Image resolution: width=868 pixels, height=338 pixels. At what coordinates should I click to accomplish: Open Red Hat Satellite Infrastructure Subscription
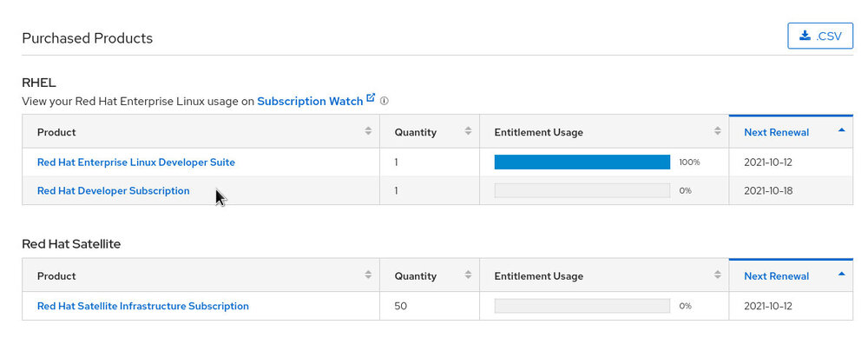[143, 306]
